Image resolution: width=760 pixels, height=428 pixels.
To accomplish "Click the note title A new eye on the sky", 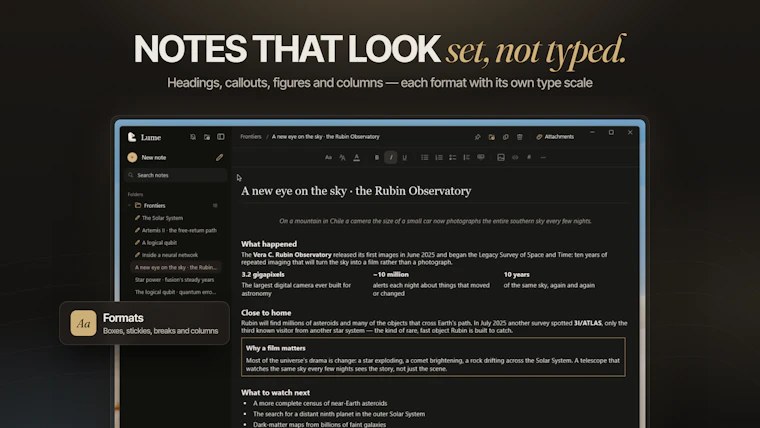I will [356, 191].
